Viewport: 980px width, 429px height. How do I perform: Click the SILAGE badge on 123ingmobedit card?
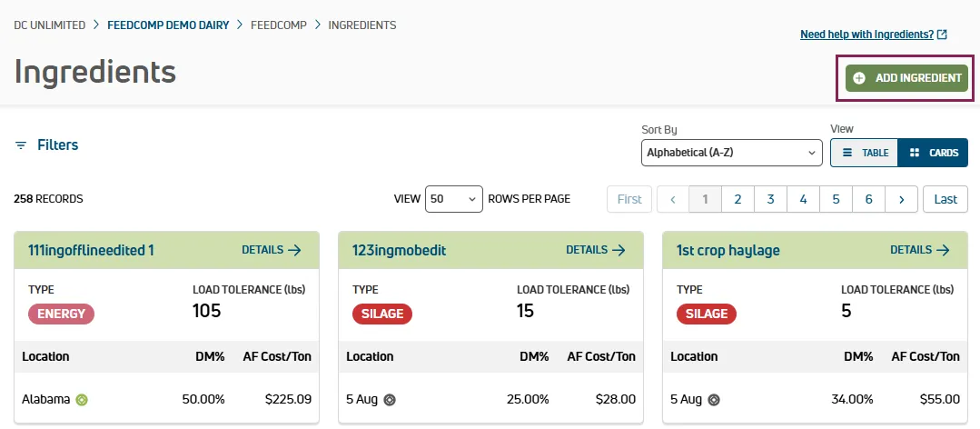point(382,314)
